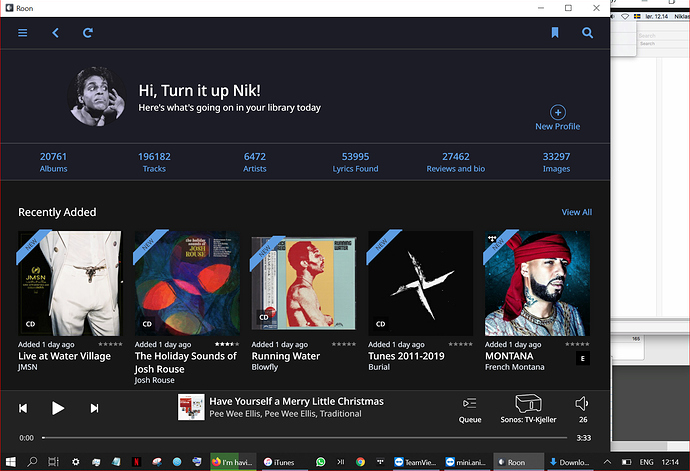Open The Holiday Sounds of Josh Rouse cover

click(x=187, y=283)
